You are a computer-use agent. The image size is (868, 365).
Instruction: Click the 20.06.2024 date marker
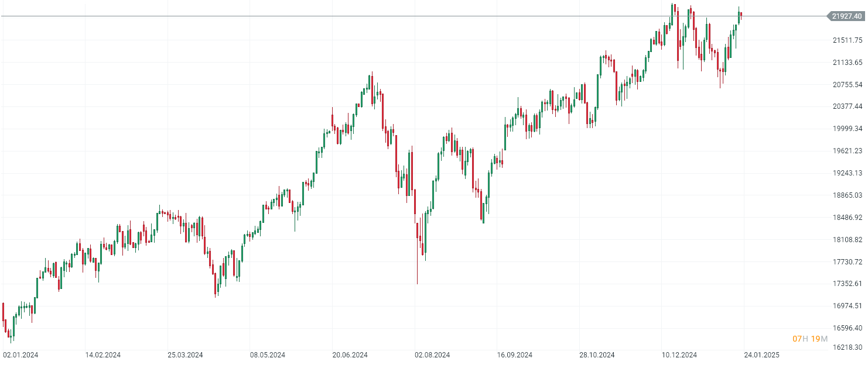tap(350, 355)
